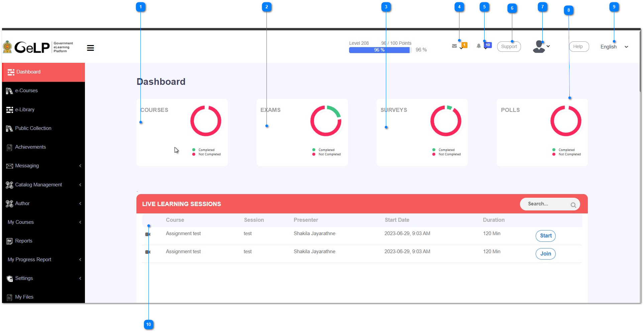Click the Duration column header
644x333 pixels.
pyautogui.click(x=494, y=220)
